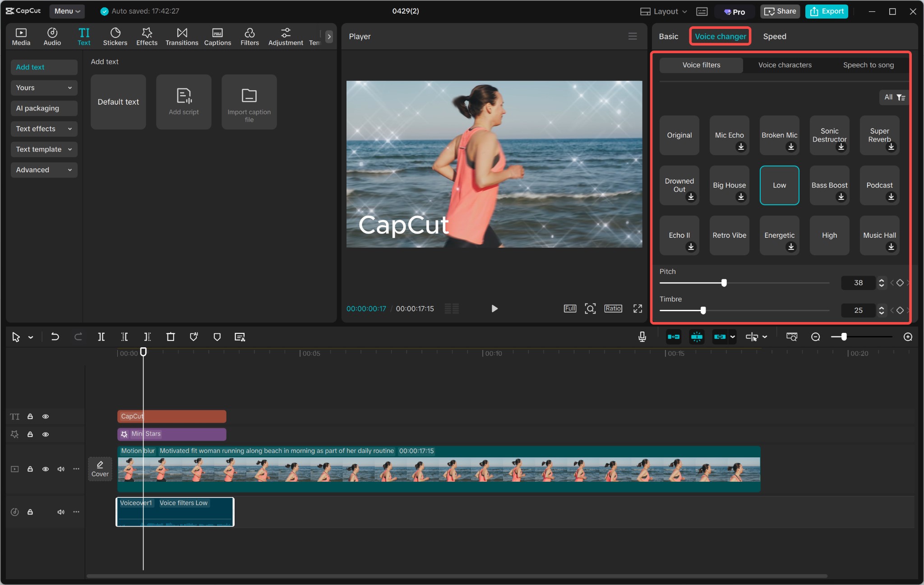924x585 pixels.
Task: Open the Transitions panel
Action: pyautogui.click(x=182, y=37)
